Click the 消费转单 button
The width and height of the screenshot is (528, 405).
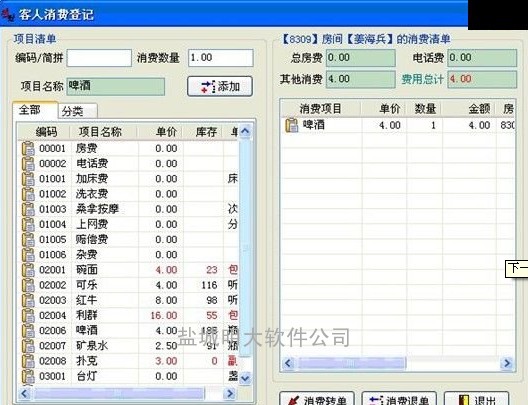tap(317, 400)
